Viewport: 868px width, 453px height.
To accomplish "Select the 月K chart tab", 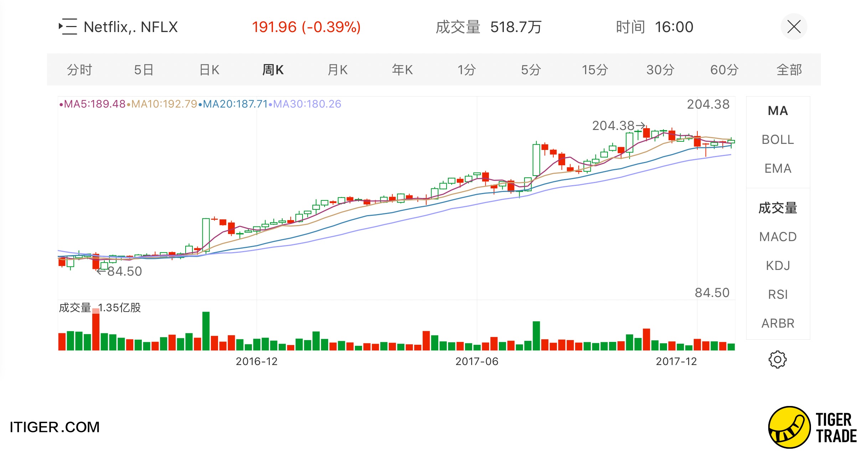I will click(x=338, y=70).
